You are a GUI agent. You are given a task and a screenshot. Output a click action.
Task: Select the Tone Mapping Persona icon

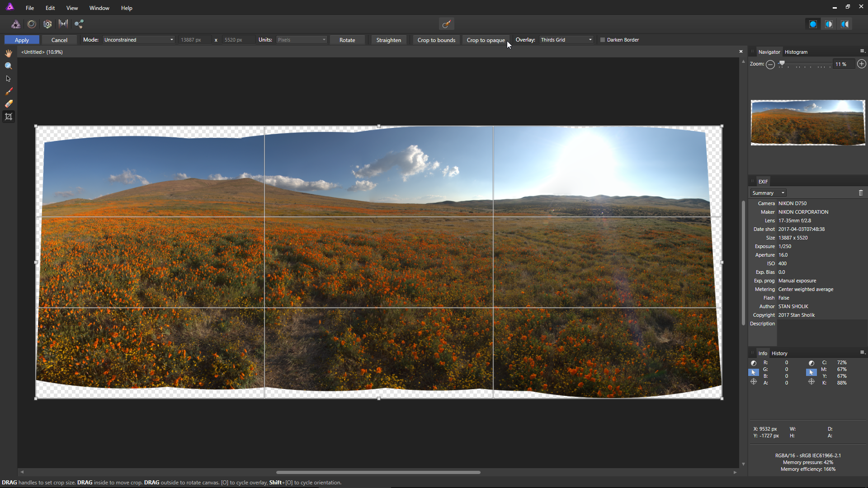click(63, 24)
